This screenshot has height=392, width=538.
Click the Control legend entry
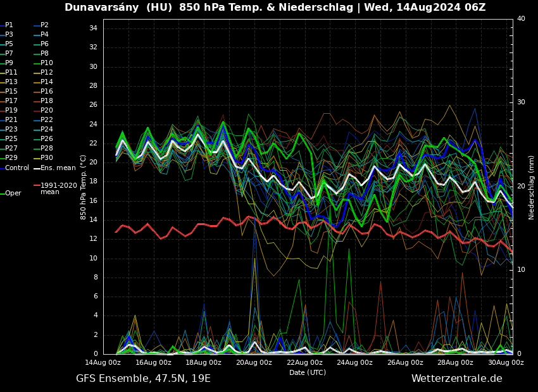click(16, 168)
